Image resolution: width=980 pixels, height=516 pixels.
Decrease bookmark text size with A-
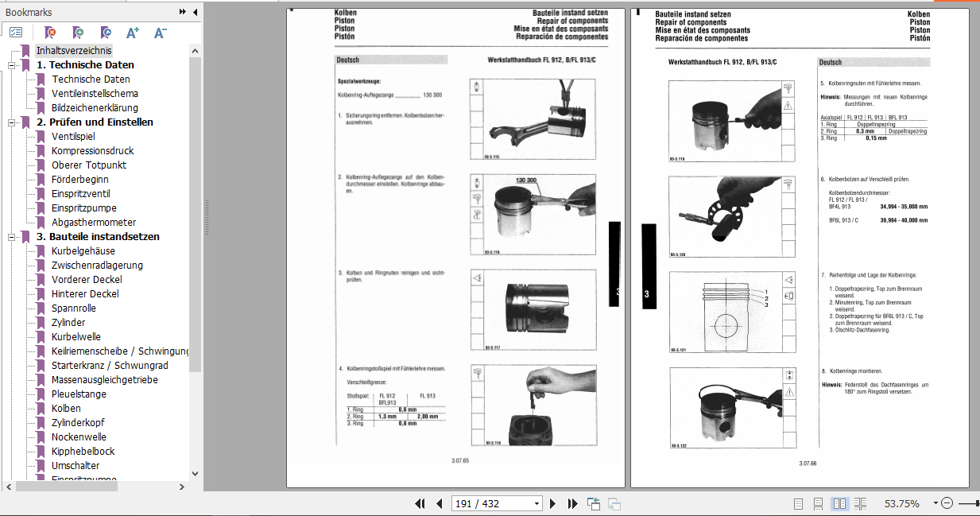coord(158,33)
